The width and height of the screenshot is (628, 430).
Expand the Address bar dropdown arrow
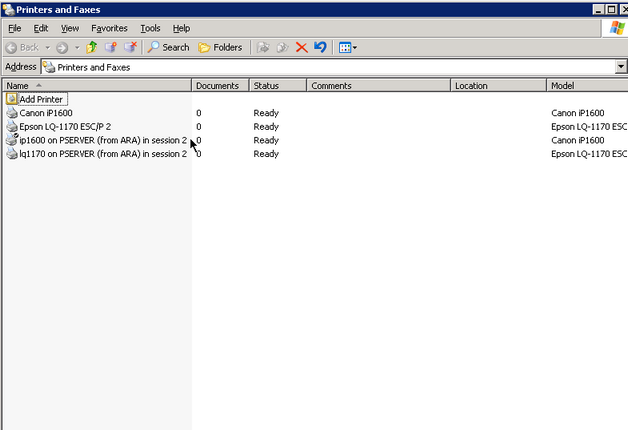click(x=620, y=67)
